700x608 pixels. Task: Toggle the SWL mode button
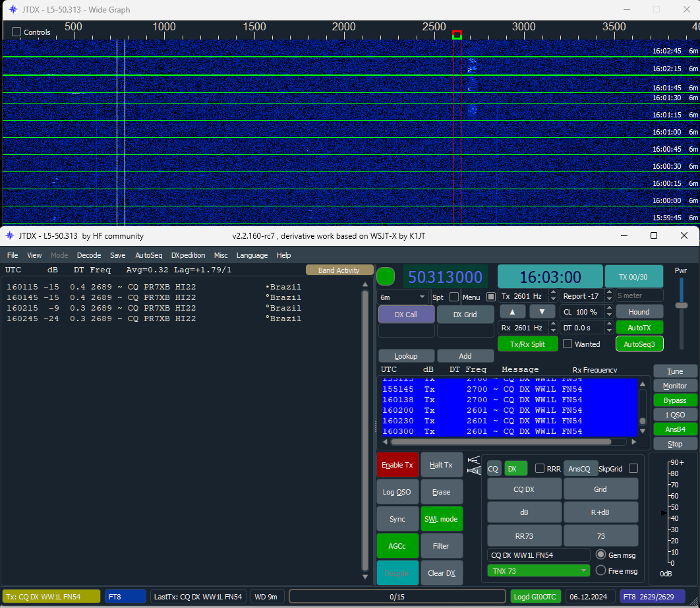pos(441,519)
